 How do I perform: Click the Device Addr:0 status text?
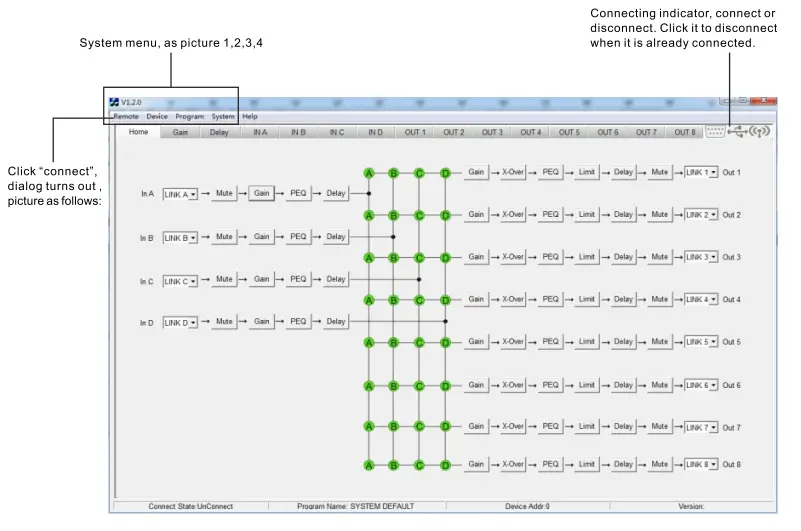(x=527, y=506)
